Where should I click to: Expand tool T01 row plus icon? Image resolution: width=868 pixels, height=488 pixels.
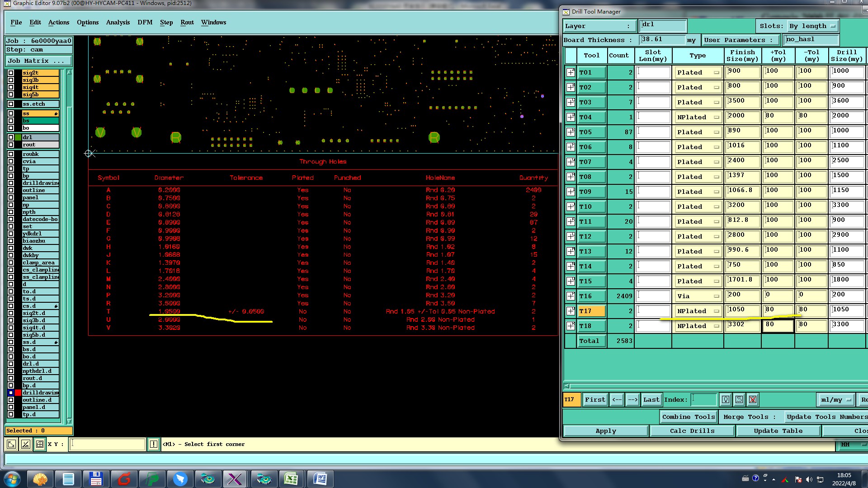571,72
